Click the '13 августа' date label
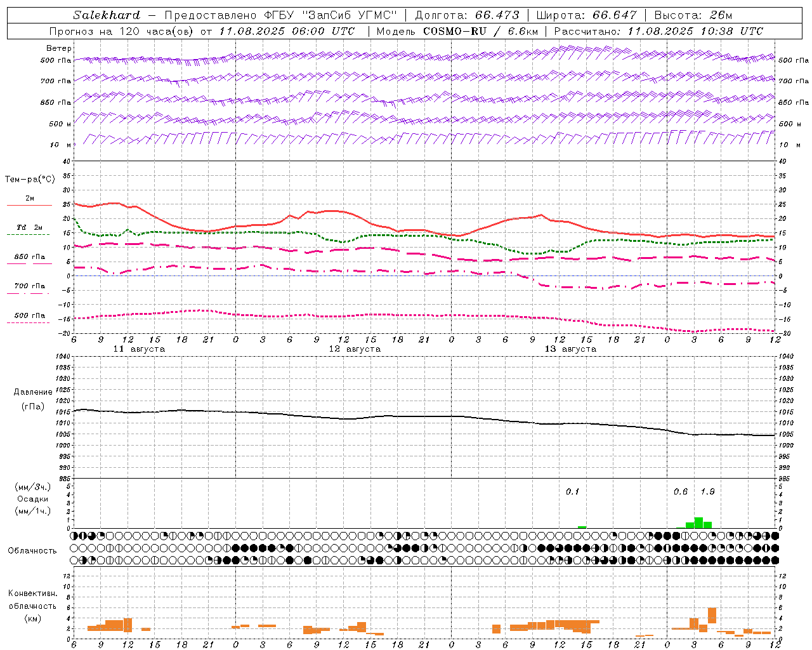The image size is (812, 650). click(570, 349)
